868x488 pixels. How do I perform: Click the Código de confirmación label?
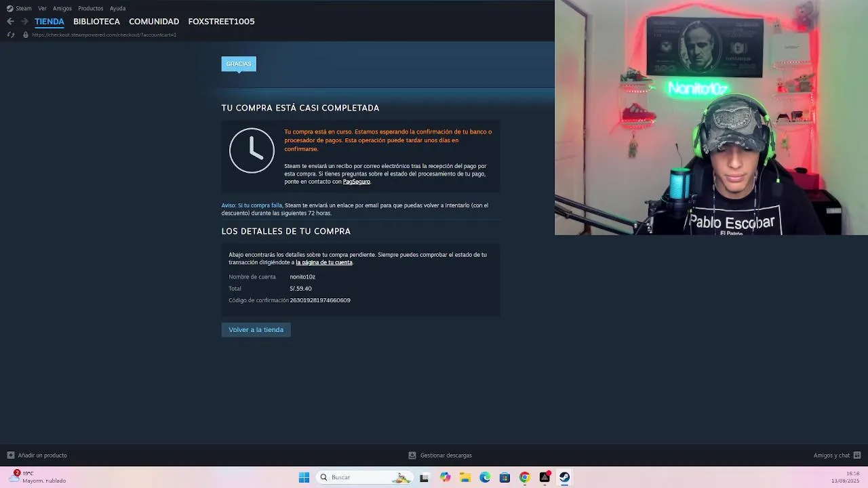click(258, 300)
